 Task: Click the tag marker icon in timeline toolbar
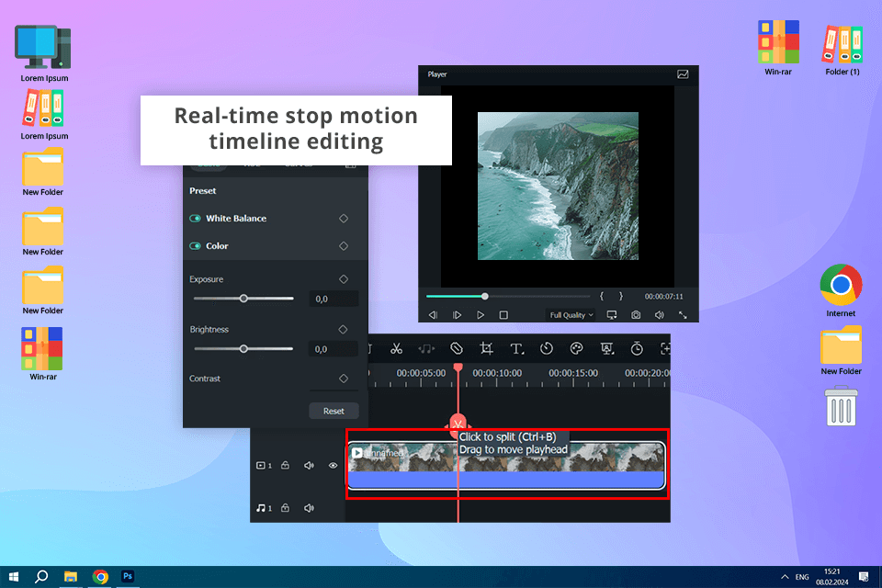coord(457,349)
